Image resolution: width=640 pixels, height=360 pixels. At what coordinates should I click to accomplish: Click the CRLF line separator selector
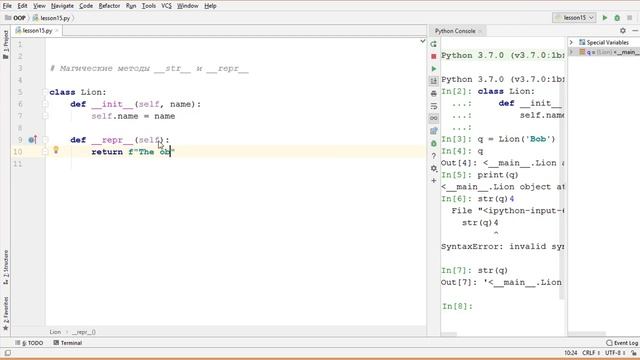point(591,353)
